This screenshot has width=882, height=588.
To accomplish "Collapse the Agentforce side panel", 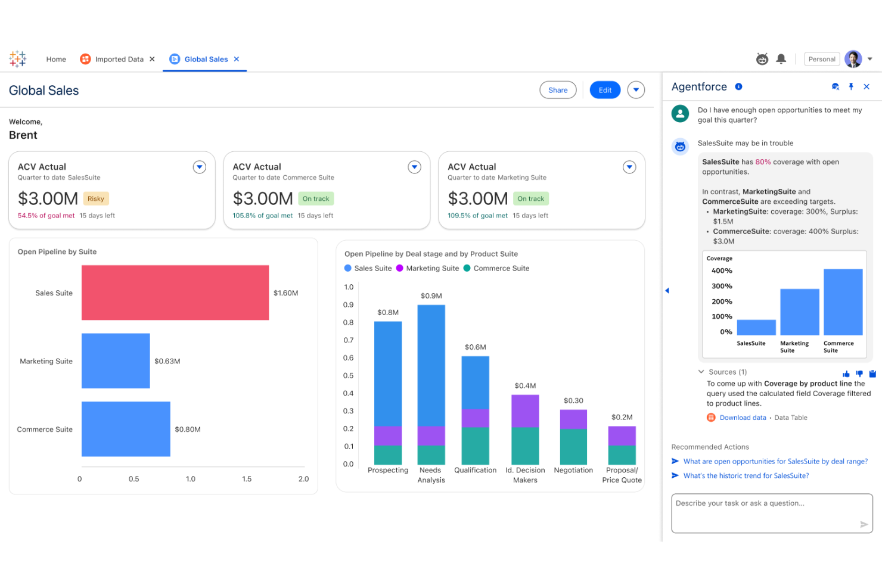I will coord(667,290).
